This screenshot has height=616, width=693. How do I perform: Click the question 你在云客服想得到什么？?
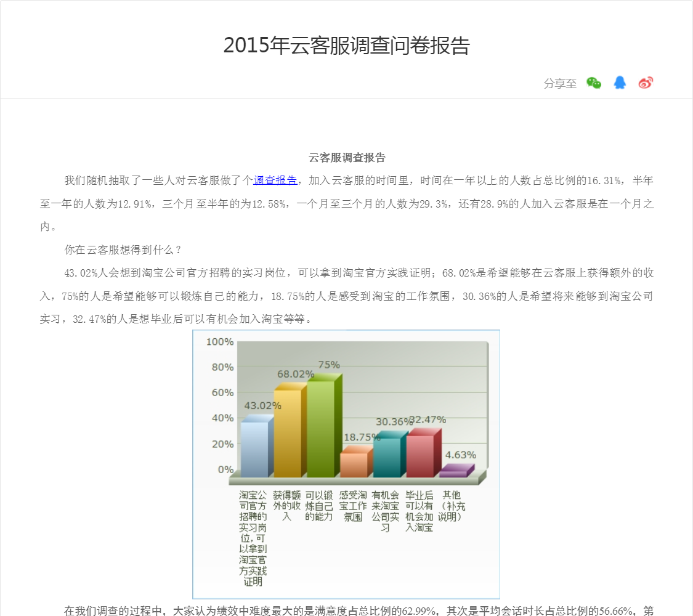pos(123,249)
